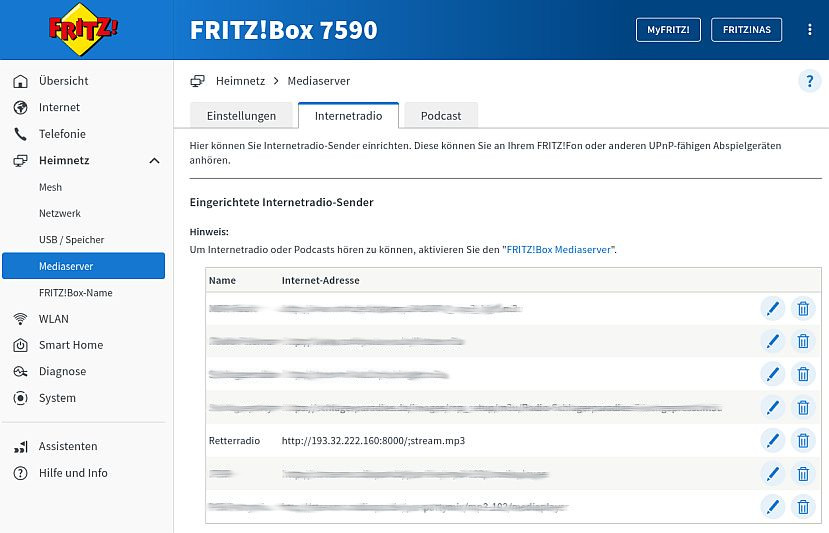829x533 pixels.
Task: Click the MyFRITZ! button
Action: pyautogui.click(x=668, y=30)
